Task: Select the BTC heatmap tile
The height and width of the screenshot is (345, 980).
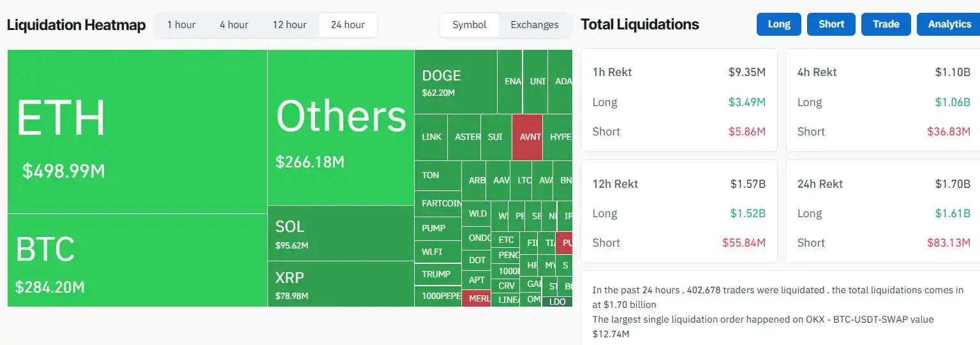Action: pyautogui.click(x=137, y=260)
